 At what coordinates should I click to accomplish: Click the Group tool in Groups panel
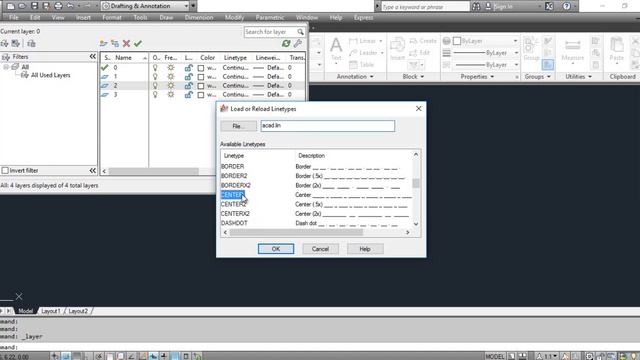click(531, 49)
